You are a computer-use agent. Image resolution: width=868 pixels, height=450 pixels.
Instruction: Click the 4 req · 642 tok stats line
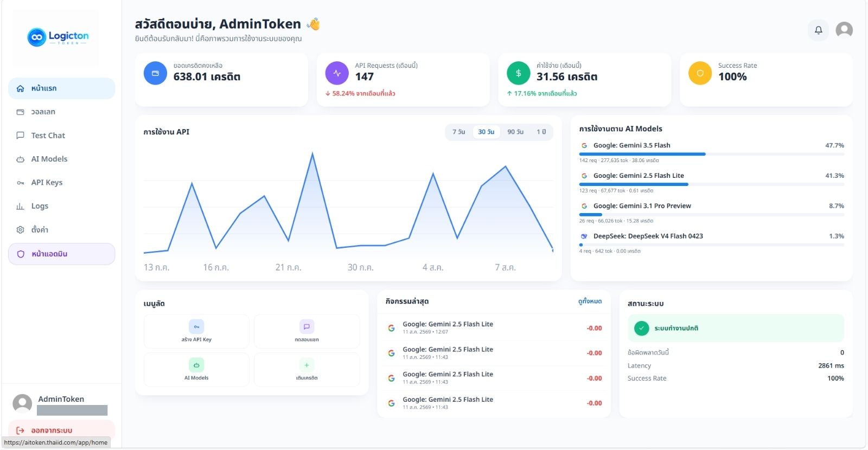tap(610, 251)
